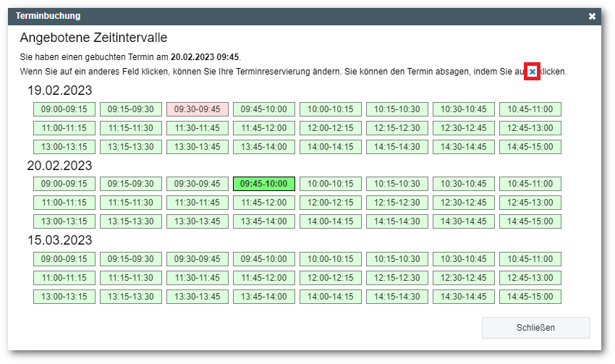This screenshot has width=615, height=364.
Task: Pick 13:15-13:30 under 20.02.2023
Action: [131, 221]
